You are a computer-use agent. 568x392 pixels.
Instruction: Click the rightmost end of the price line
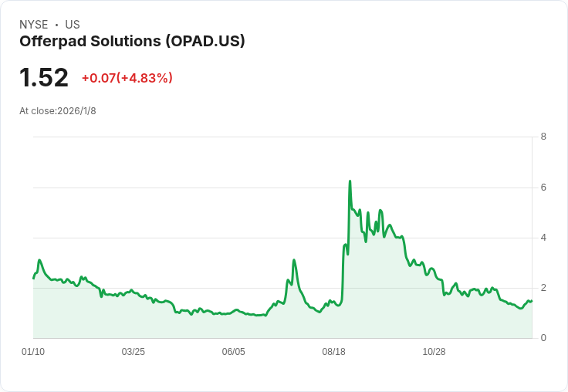click(x=532, y=301)
